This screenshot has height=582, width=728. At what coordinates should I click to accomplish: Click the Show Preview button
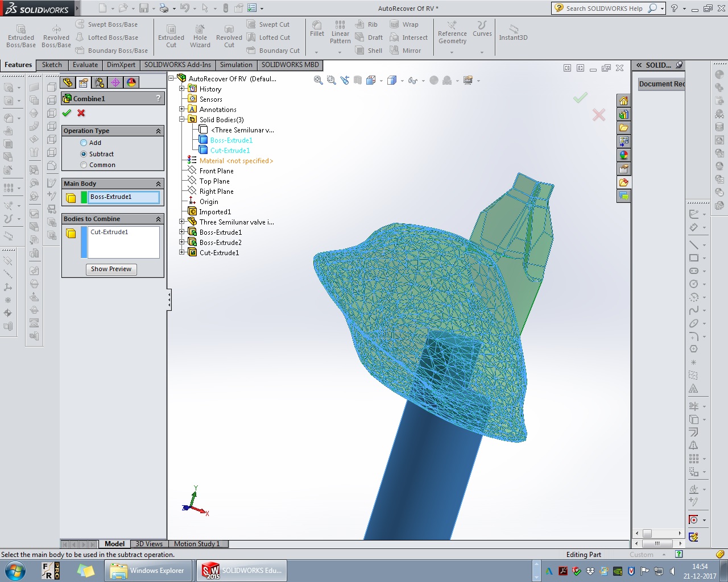[x=111, y=269]
